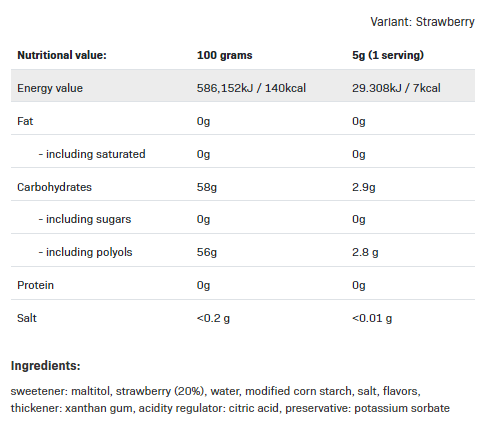This screenshot has width=487, height=428.
Task: Select the Protein row label
Action: [35, 285]
